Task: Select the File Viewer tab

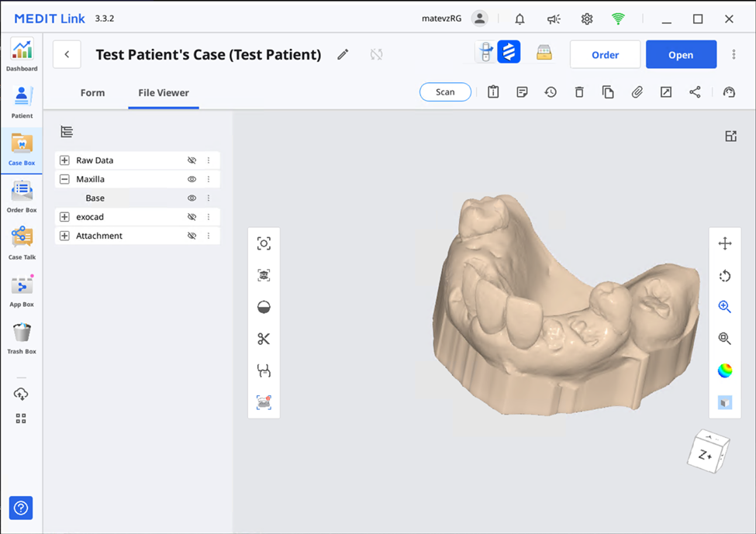Action: 164,93
